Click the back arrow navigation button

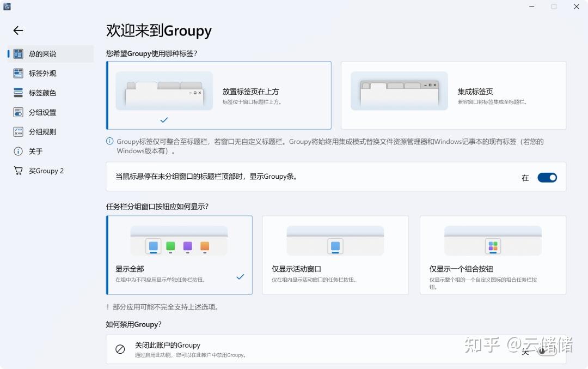coord(18,31)
